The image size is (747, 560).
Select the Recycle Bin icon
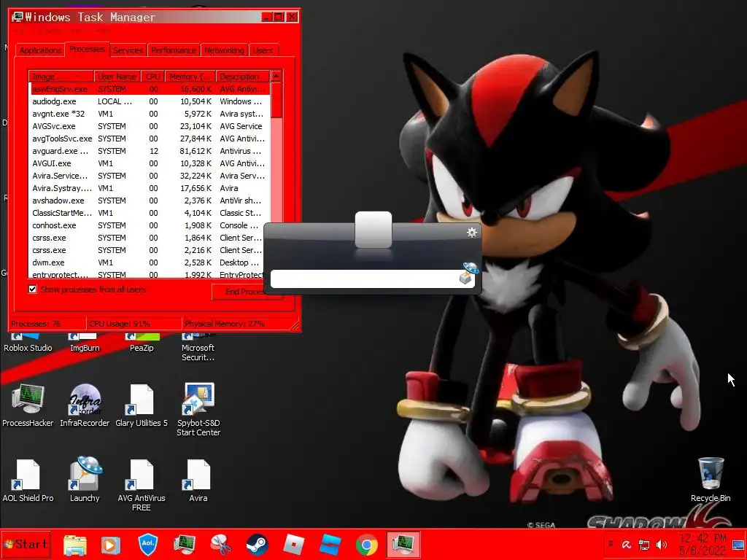[711, 479]
